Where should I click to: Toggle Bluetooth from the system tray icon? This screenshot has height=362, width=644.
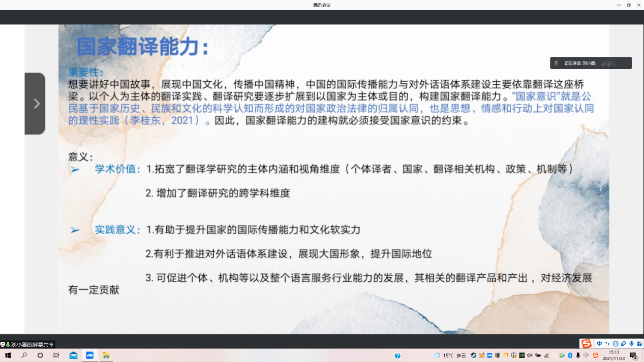(570, 355)
